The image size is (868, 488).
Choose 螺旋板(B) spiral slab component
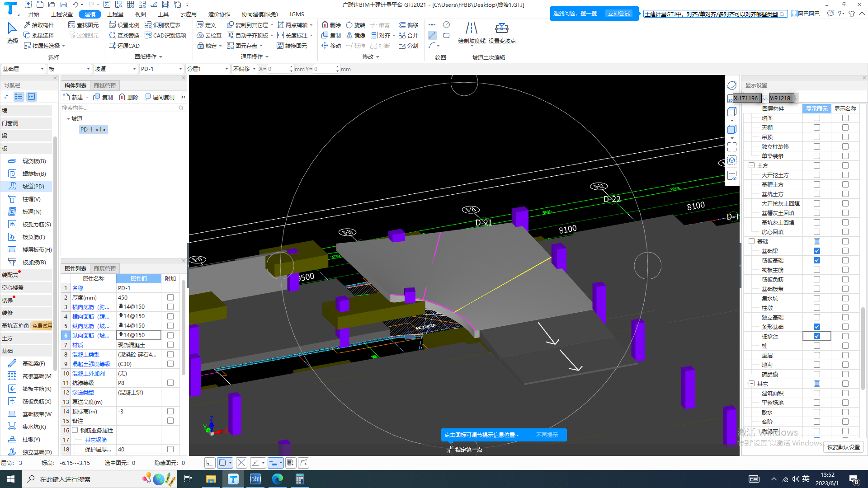tap(27, 174)
